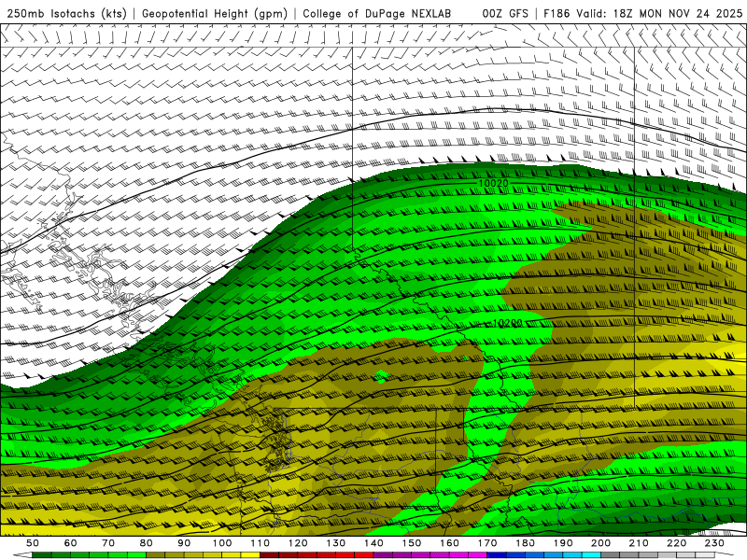
Task: Click the 160 kts legend label
Action: click(449, 543)
